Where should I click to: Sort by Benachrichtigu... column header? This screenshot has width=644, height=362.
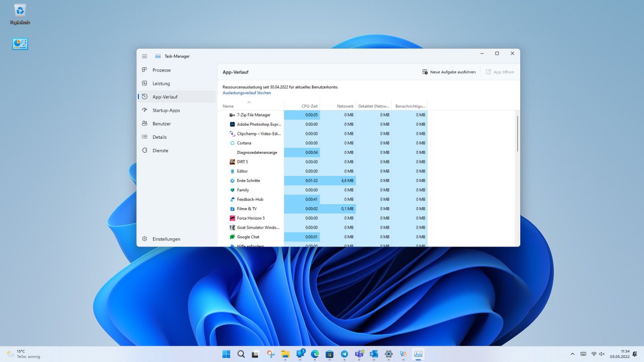coord(410,105)
